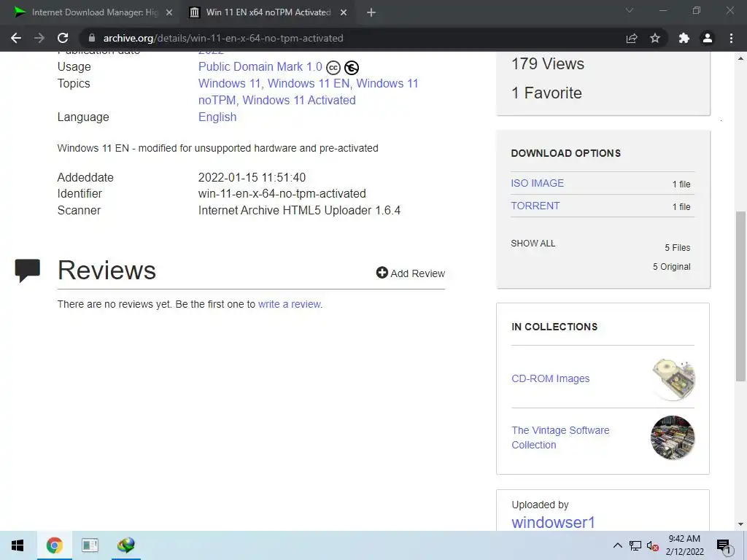Viewport: 747px width, 560px height.
Task: Show hidden system tray icons
Action: (617, 545)
